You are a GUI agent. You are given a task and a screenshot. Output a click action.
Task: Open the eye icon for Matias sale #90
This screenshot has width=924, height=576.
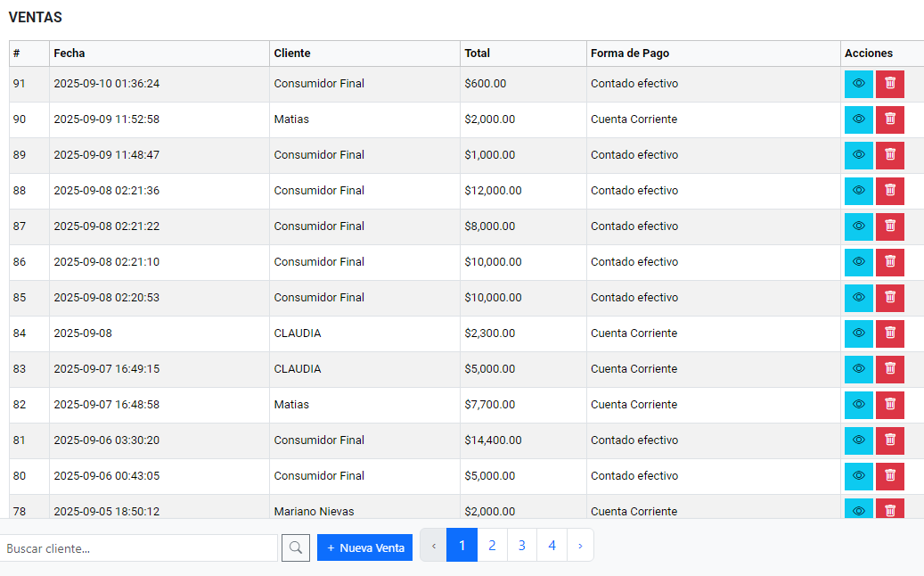858,119
